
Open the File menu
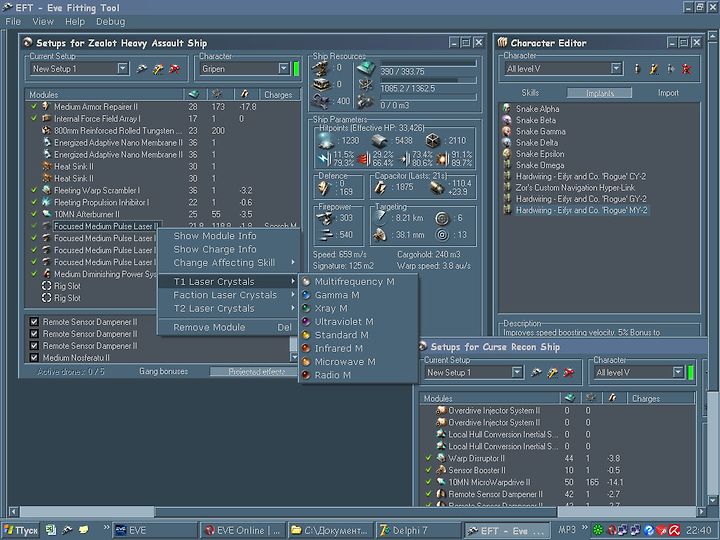pyautogui.click(x=13, y=22)
